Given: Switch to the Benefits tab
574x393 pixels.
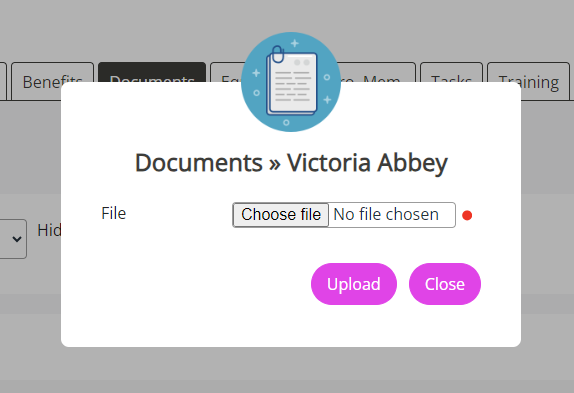Looking at the screenshot, I should (52, 81).
